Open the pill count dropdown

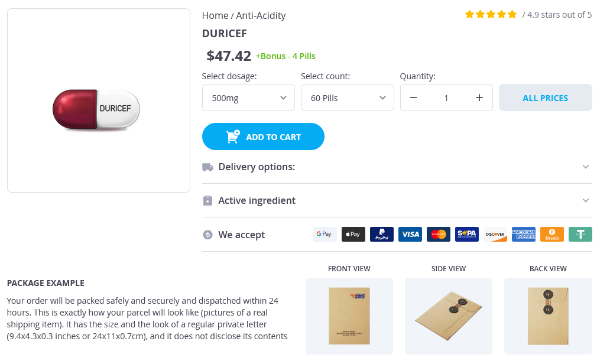coord(347,98)
